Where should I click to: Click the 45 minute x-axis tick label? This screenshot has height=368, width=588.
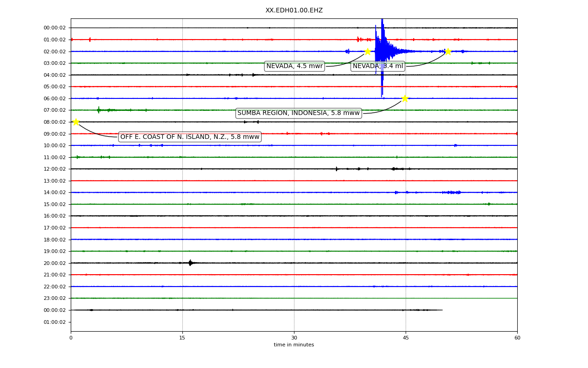(x=406, y=338)
